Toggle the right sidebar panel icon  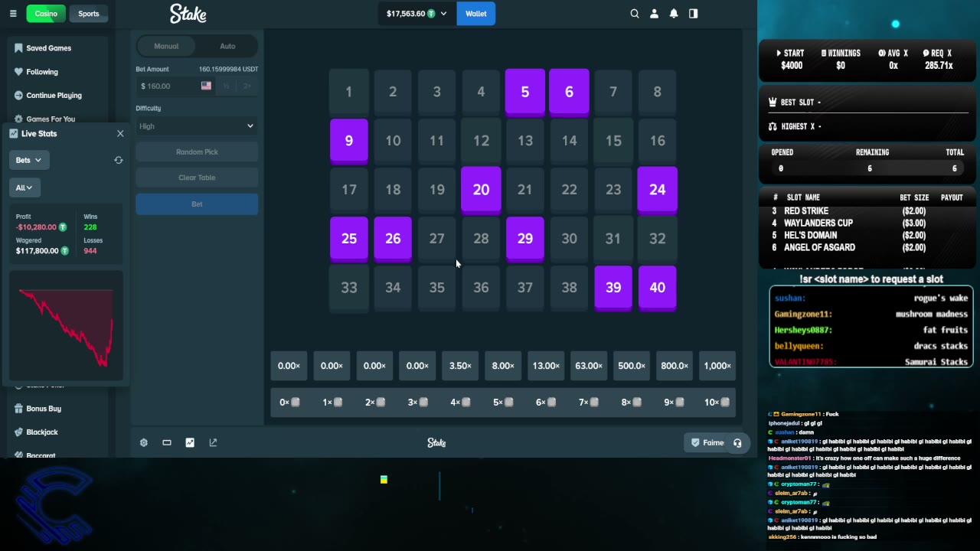pos(694,14)
